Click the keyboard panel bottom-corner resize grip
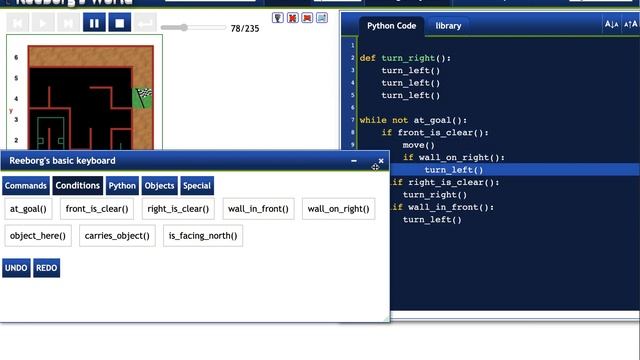The image size is (640, 360). [386, 319]
